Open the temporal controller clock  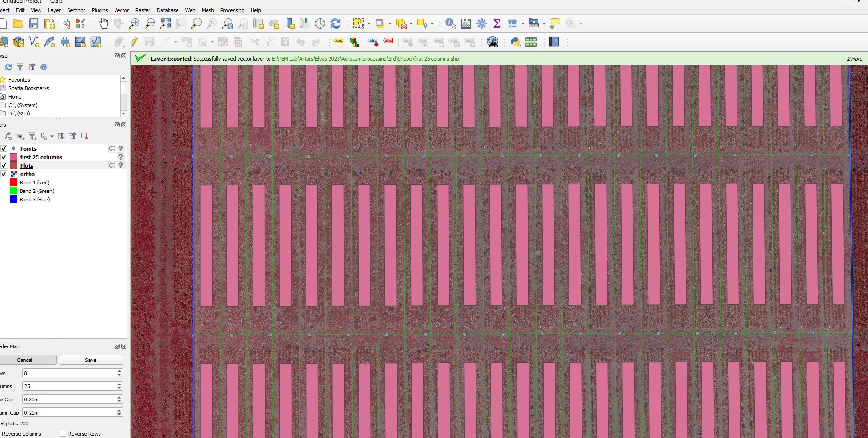point(320,23)
